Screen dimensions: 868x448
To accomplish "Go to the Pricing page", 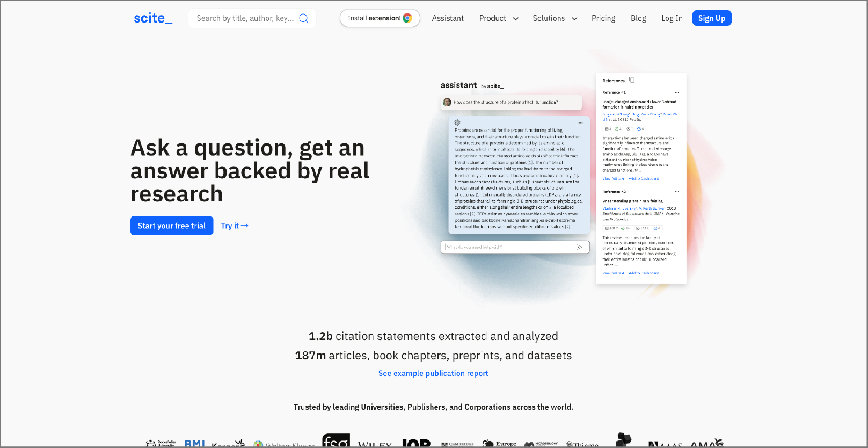I will click(603, 18).
